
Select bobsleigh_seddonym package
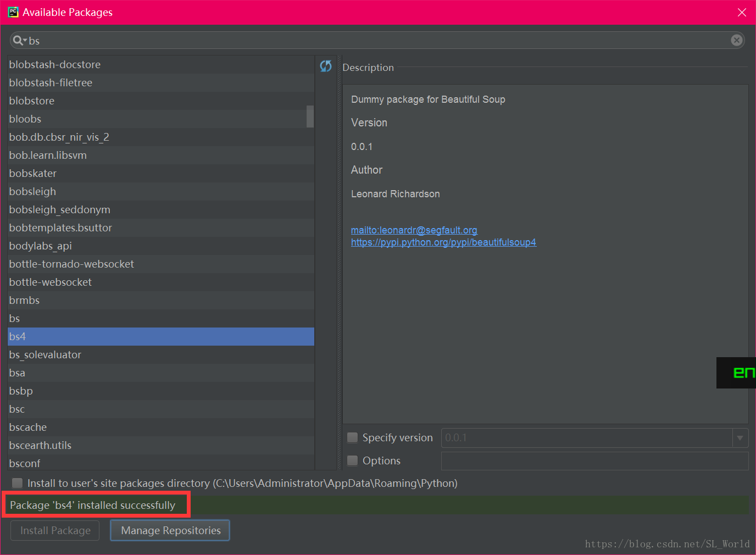(x=161, y=209)
